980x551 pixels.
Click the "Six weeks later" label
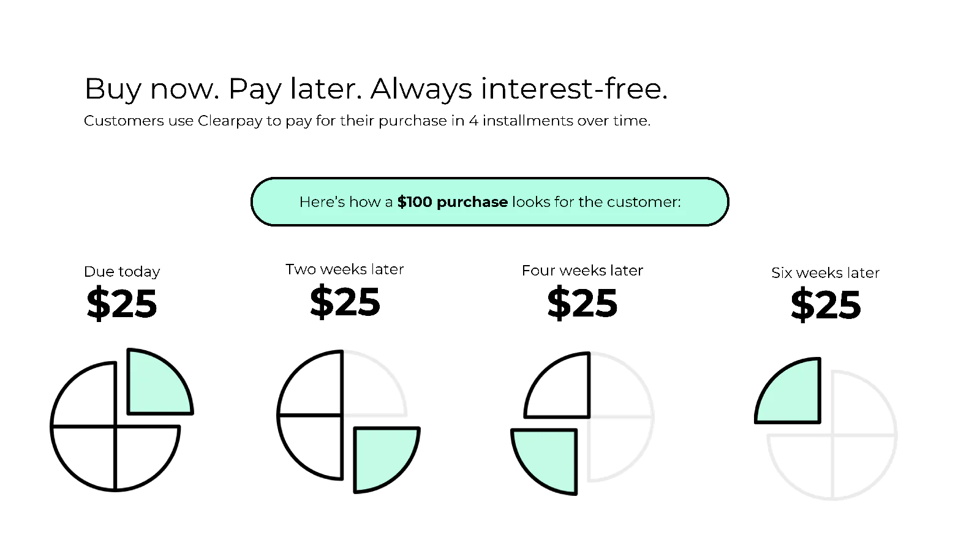tap(825, 273)
